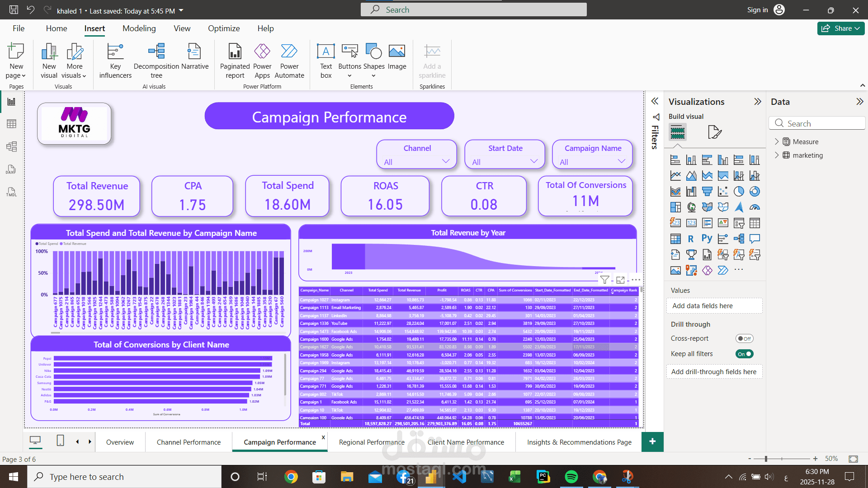Open the Channel slicer dropdown
This screenshot has height=488, width=868.
pyautogui.click(x=445, y=161)
